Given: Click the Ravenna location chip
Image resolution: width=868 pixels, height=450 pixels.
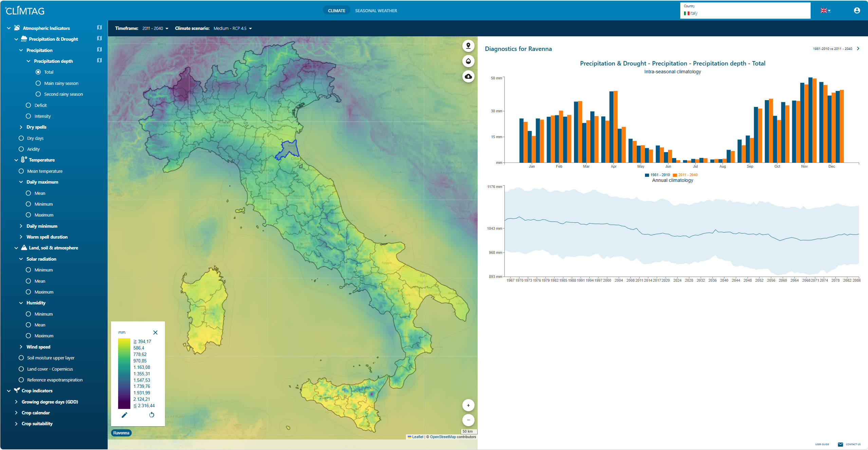Looking at the screenshot, I should [121, 433].
